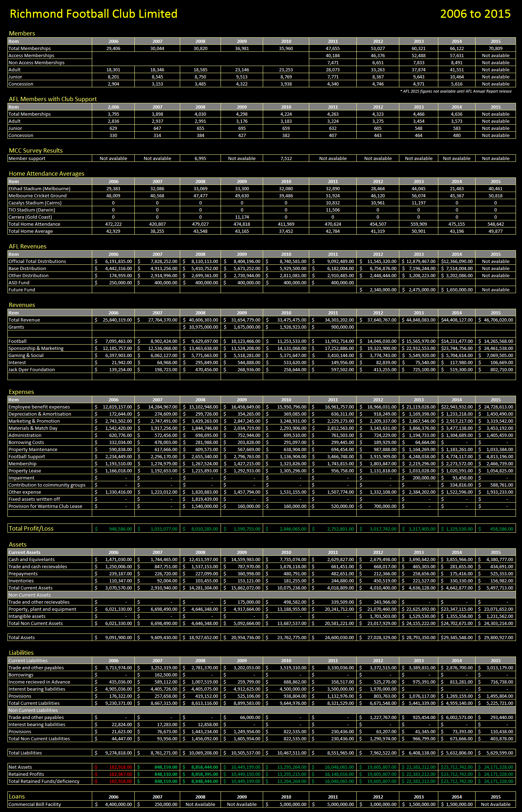Select the 'Impairment' row label
522x812 pixels.
click(22, 478)
